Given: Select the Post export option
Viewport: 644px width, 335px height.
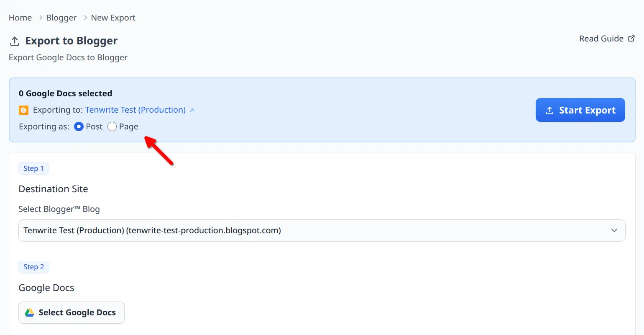Looking at the screenshot, I should tap(78, 126).
